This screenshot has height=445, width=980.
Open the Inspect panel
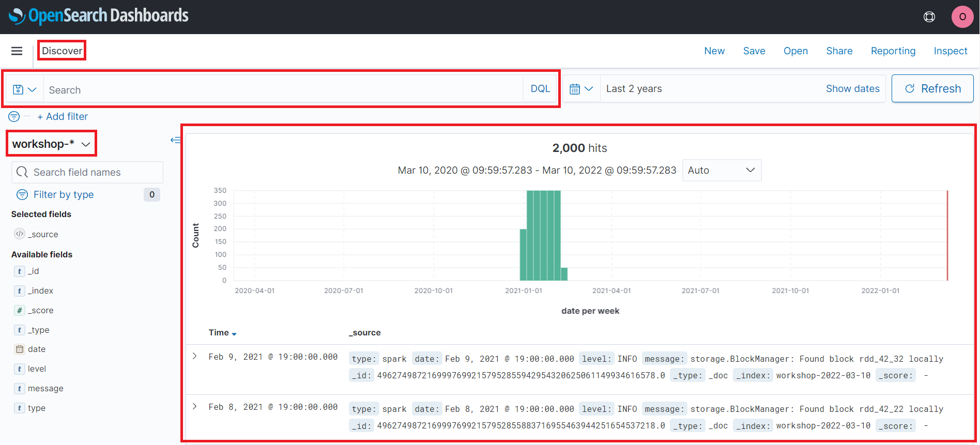[x=951, y=51]
